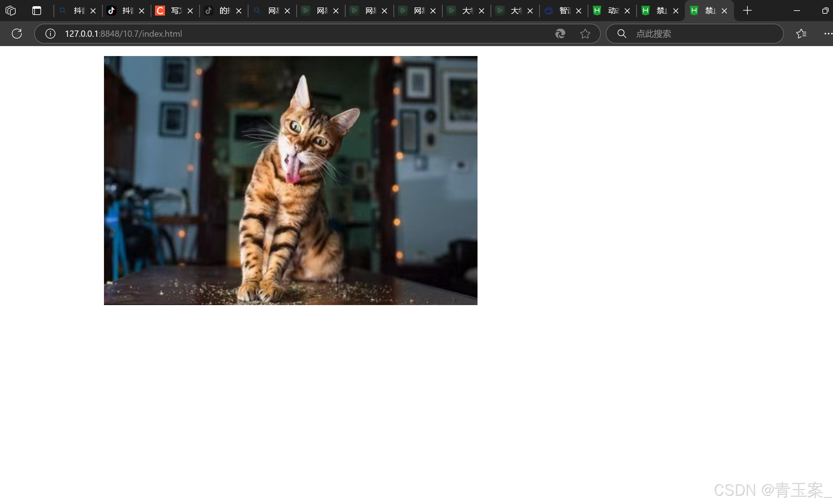Click the site information icon

click(x=50, y=33)
